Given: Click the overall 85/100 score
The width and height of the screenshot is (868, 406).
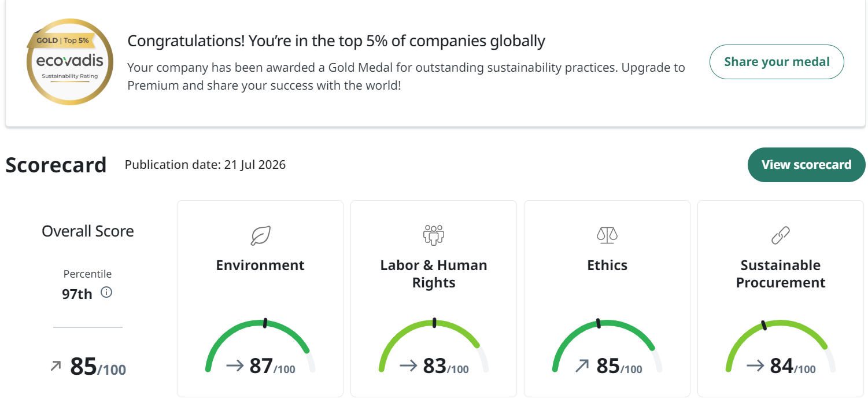Looking at the screenshot, I should pyautogui.click(x=98, y=367).
